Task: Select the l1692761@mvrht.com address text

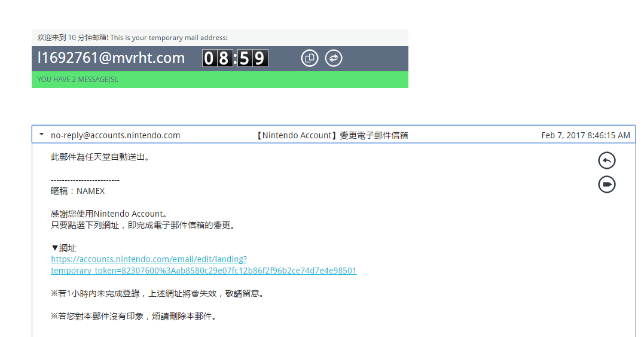Action: tap(111, 58)
